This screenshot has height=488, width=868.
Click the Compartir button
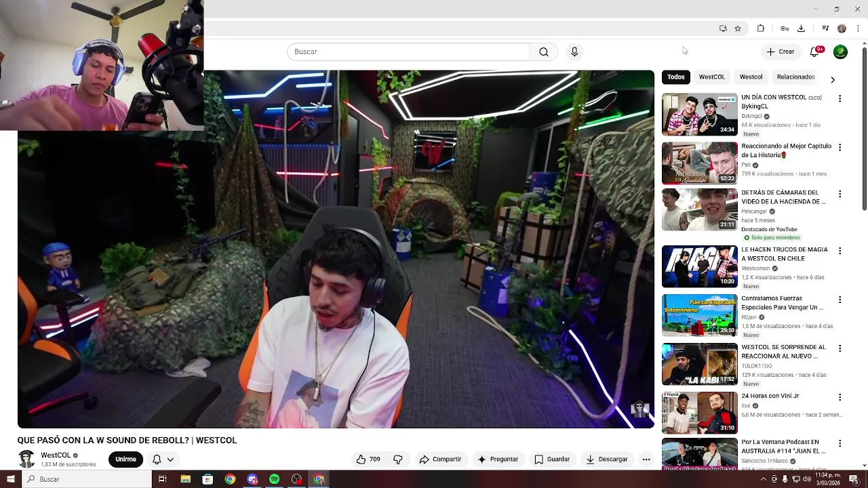(440, 460)
